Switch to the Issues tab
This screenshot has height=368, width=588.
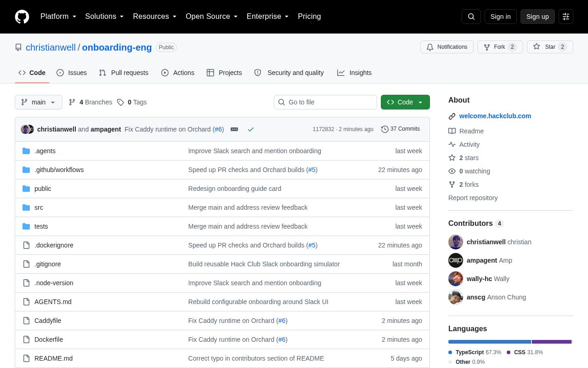(x=72, y=73)
